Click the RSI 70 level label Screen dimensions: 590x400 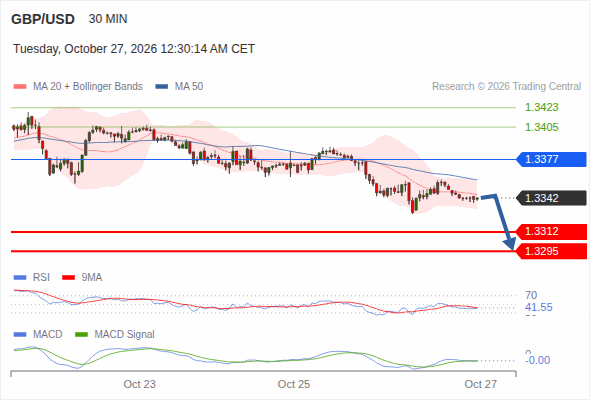pyautogui.click(x=531, y=295)
